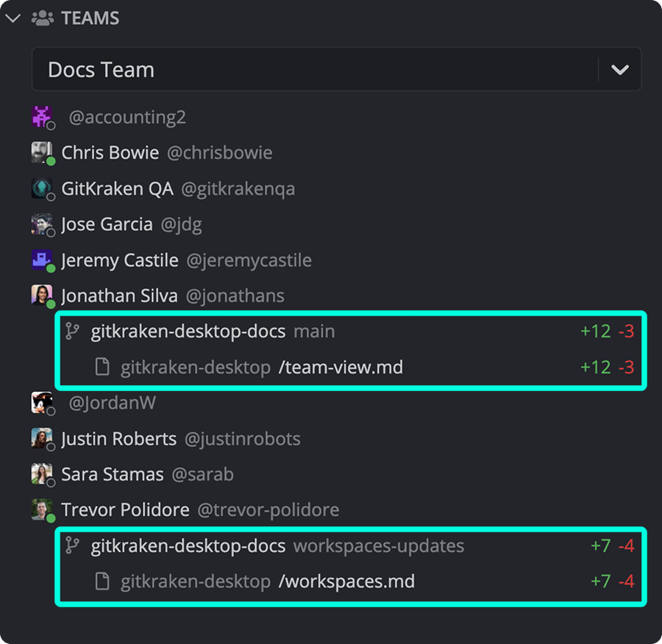Image resolution: width=662 pixels, height=644 pixels.
Task: Open the Docs Team dropdown
Action: coord(620,69)
